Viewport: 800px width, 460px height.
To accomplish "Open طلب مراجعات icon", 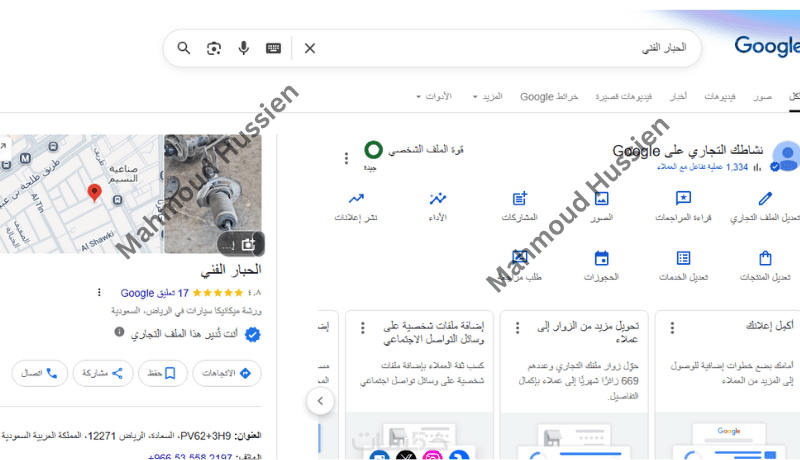I will click(x=519, y=257).
